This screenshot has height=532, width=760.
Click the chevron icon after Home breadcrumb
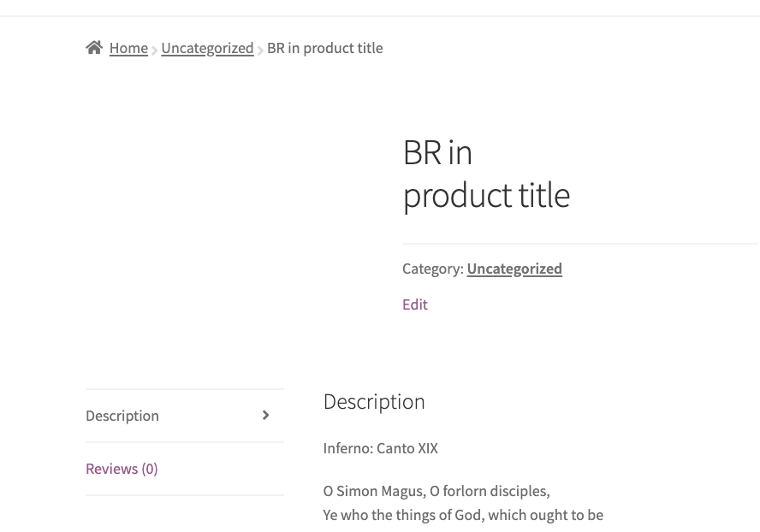click(155, 50)
